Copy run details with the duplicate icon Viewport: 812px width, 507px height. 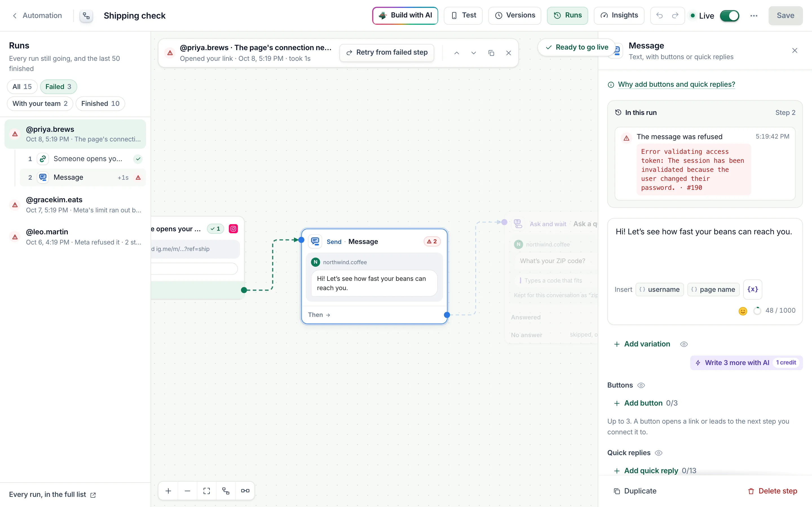coord(491,53)
